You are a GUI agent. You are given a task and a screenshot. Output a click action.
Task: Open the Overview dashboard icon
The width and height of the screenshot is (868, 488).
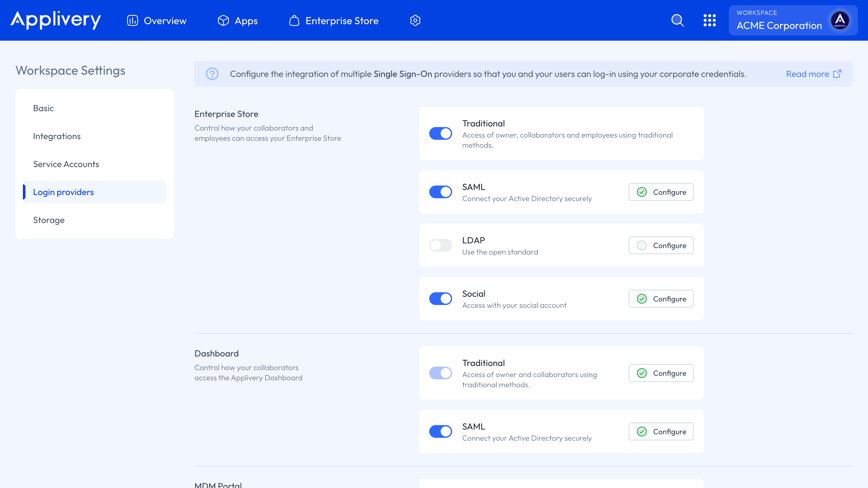pyautogui.click(x=132, y=20)
